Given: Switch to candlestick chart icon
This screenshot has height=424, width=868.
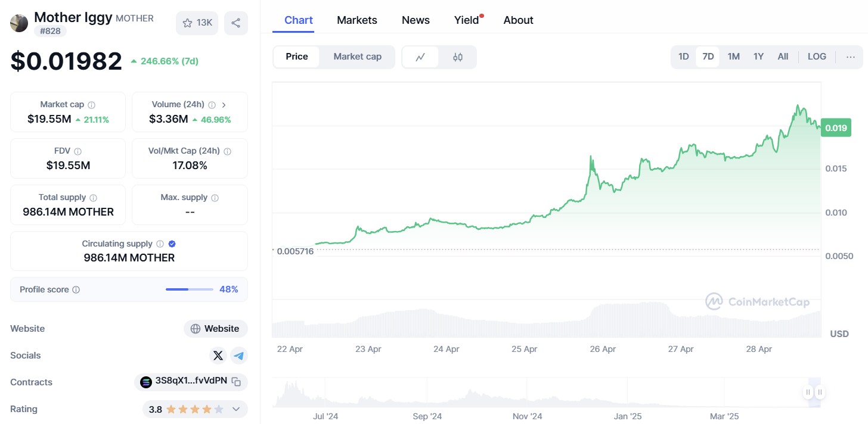Looking at the screenshot, I should pos(457,57).
